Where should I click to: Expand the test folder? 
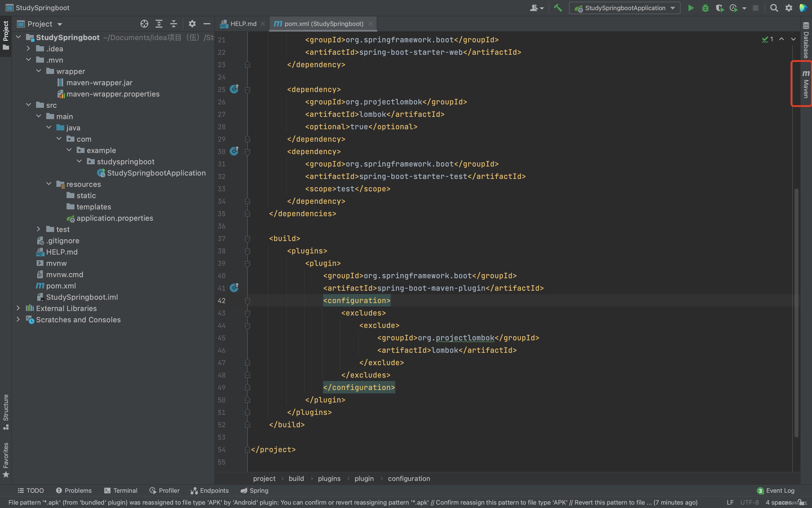pos(39,229)
